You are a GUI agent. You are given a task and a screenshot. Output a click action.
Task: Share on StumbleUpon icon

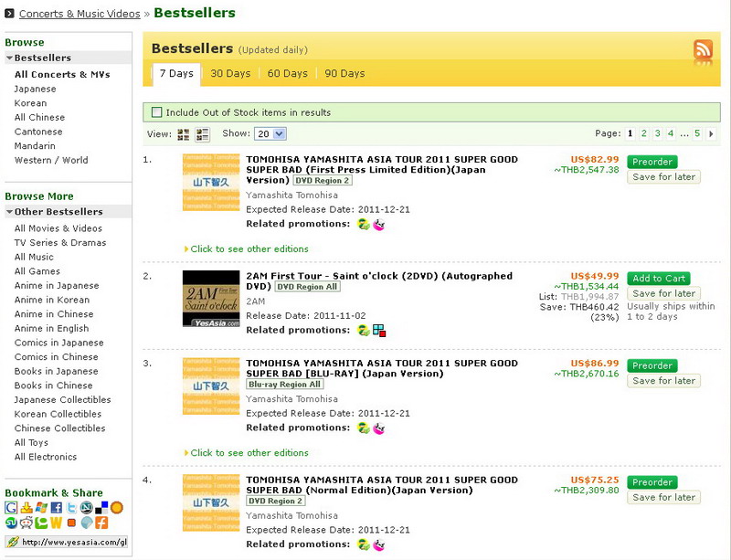(x=11, y=523)
